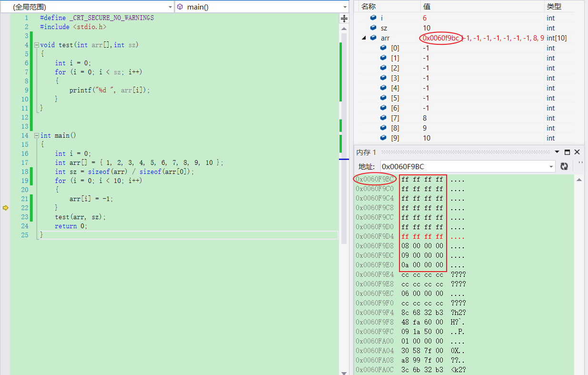This screenshot has width=588, height=375.
Task: Open the 内存 1 window position menu arrow
Action: coord(557,152)
